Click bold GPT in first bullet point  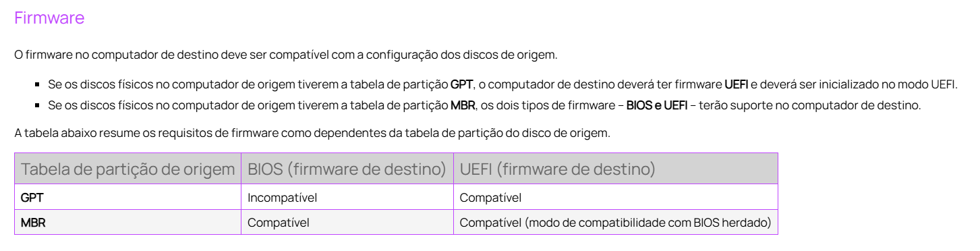click(x=461, y=85)
